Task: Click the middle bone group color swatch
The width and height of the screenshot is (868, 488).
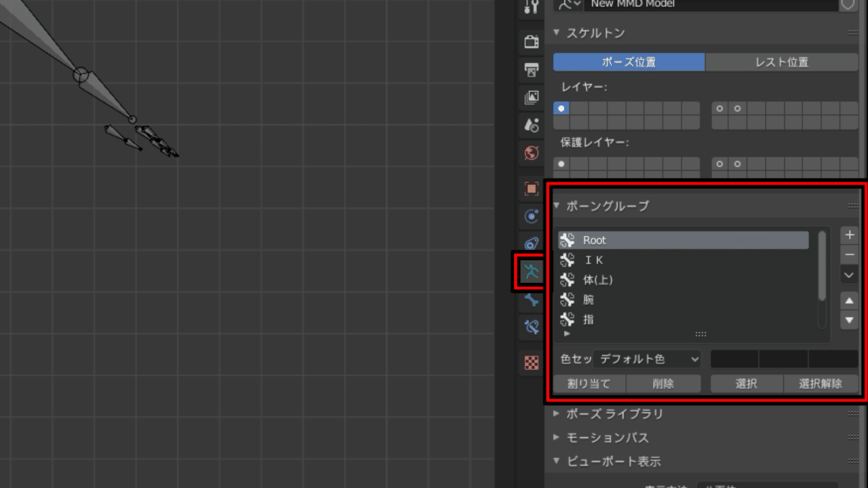Action: point(783,359)
